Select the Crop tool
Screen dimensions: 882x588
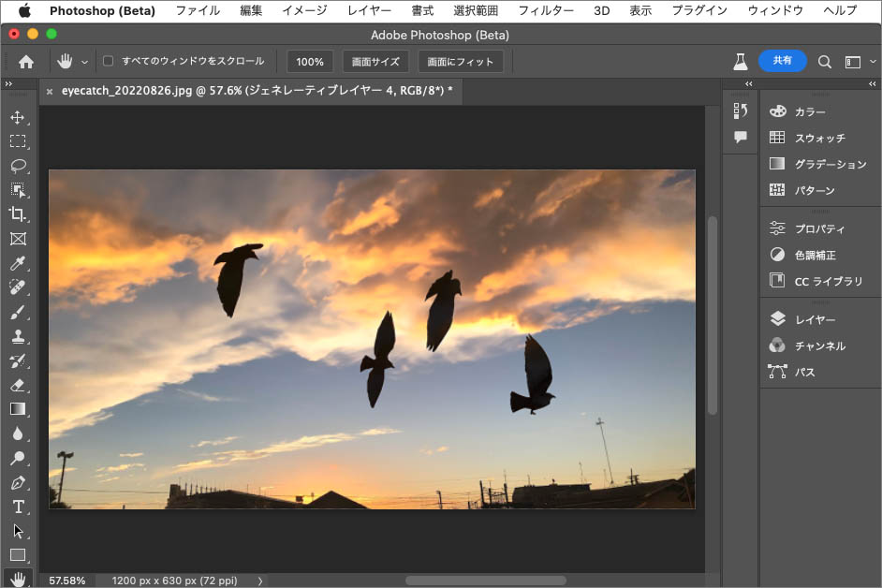click(18, 214)
